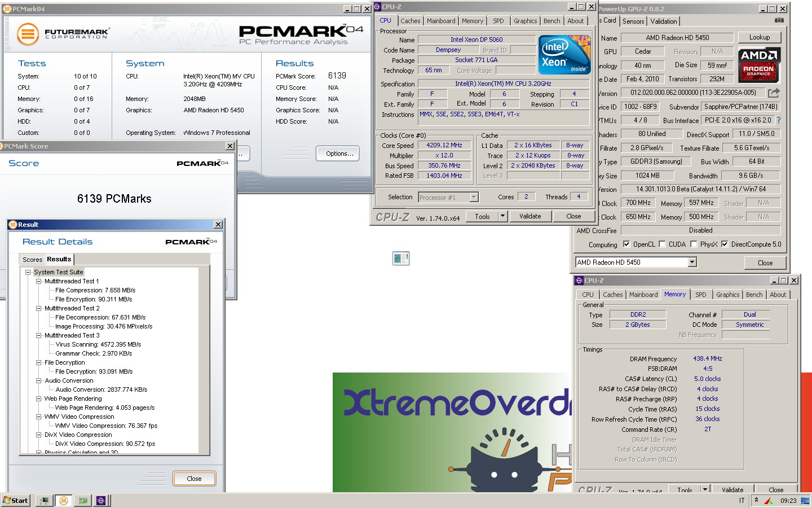
Task: Click the show desktop monitor tray icon
Action: tap(805, 500)
